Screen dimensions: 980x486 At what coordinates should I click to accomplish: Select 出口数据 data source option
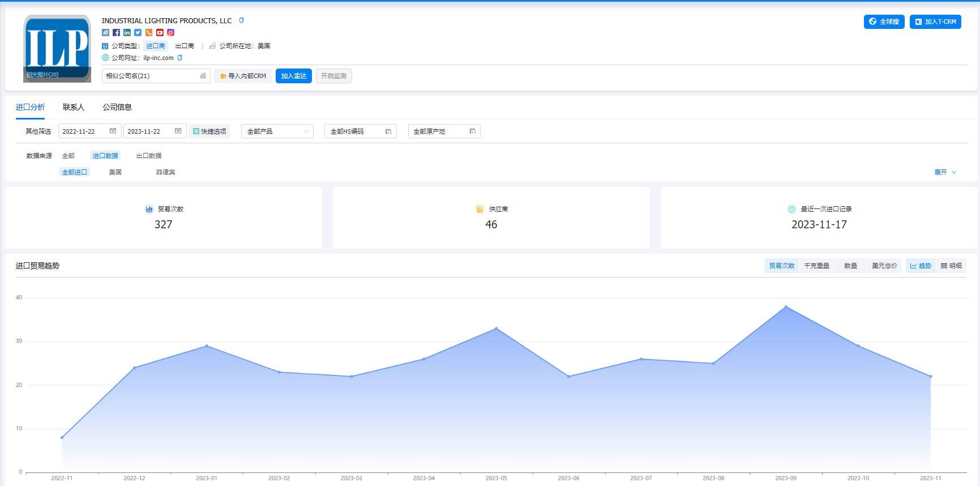(x=149, y=156)
